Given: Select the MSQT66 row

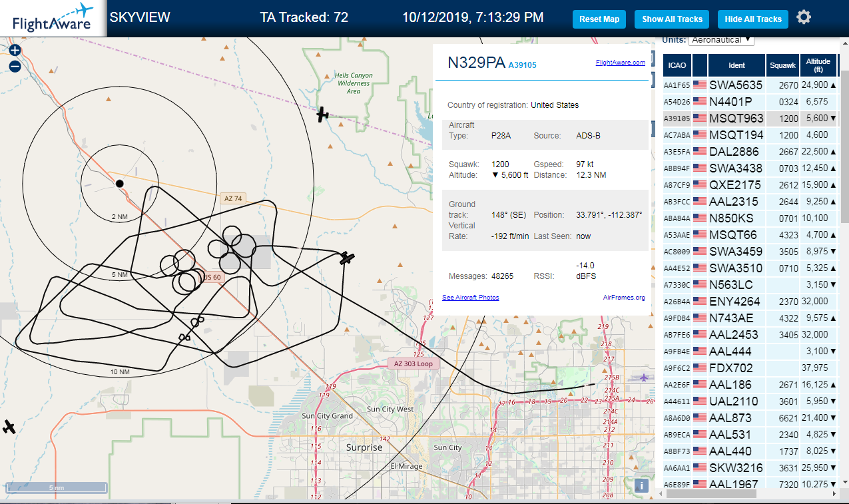Looking at the screenshot, I should [x=750, y=235].
